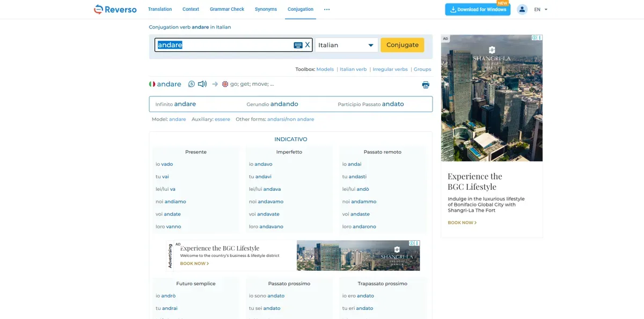Click Download for Windows button
The height and width of the screenshot is (319, 644).
pos(478,9)
